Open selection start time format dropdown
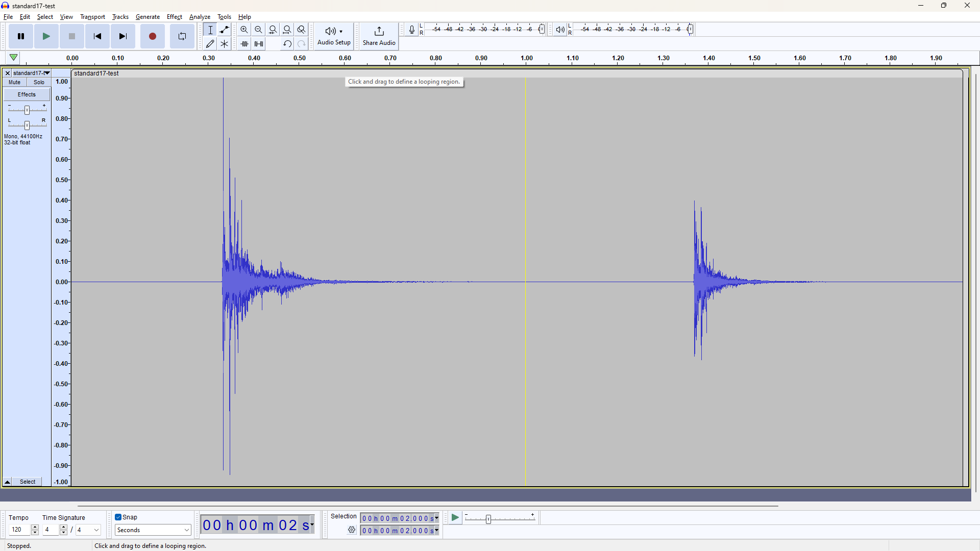 pyautogui.click(x=437, y=518)
